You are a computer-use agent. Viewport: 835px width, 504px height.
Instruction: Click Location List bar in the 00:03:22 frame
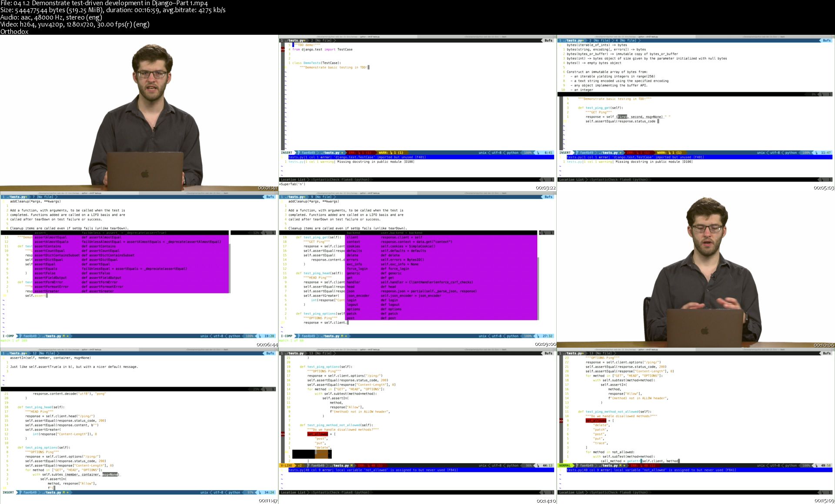coord(417,179)
